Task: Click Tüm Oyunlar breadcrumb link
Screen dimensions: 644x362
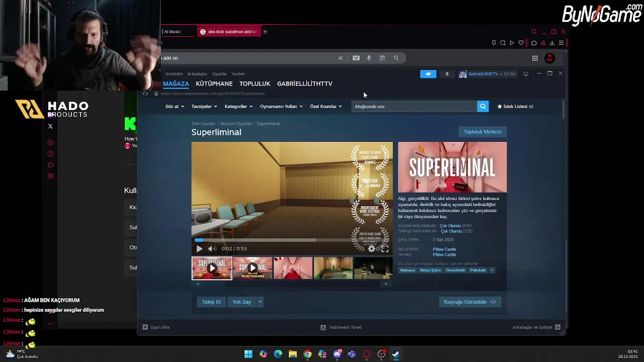Action: [203, 124]
